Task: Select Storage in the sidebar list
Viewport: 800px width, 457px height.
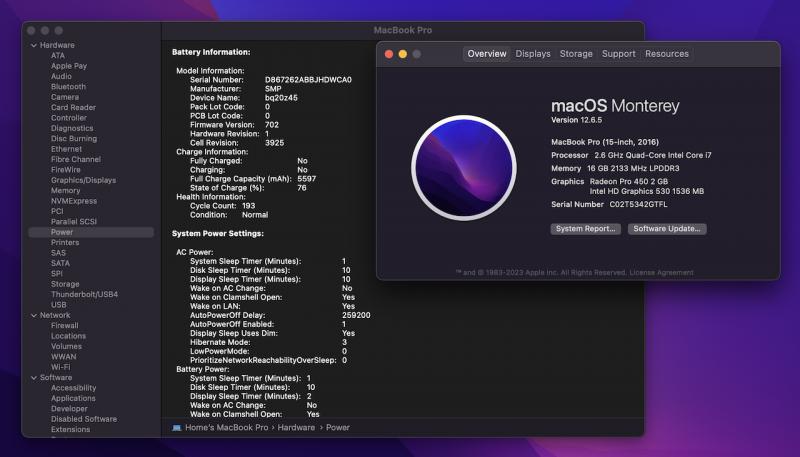Action: 65,284
